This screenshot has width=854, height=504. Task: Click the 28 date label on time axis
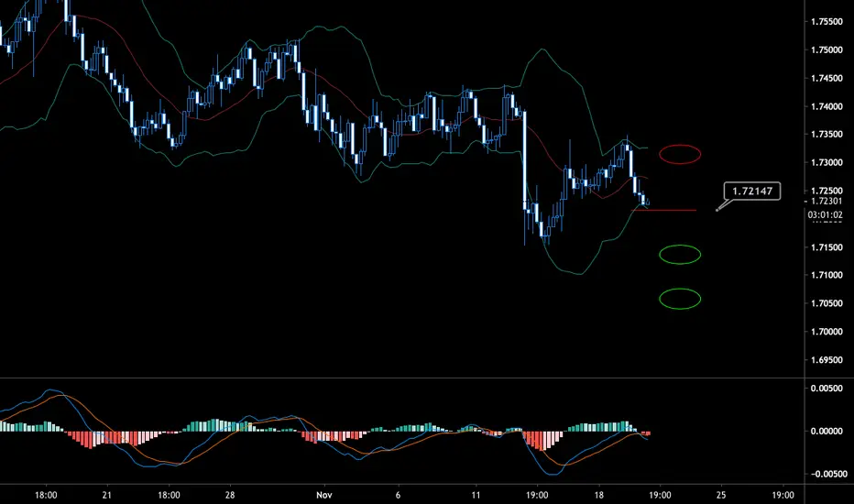pos(230,495)
